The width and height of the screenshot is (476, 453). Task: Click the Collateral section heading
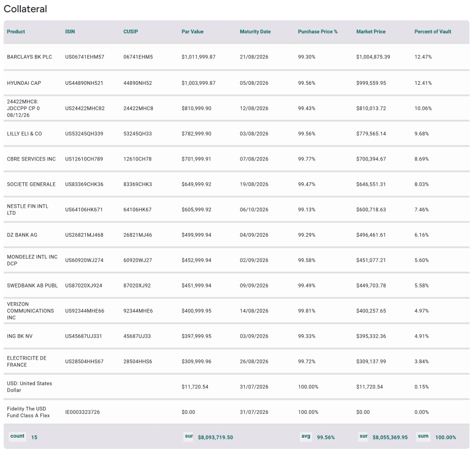click(25, 9)
